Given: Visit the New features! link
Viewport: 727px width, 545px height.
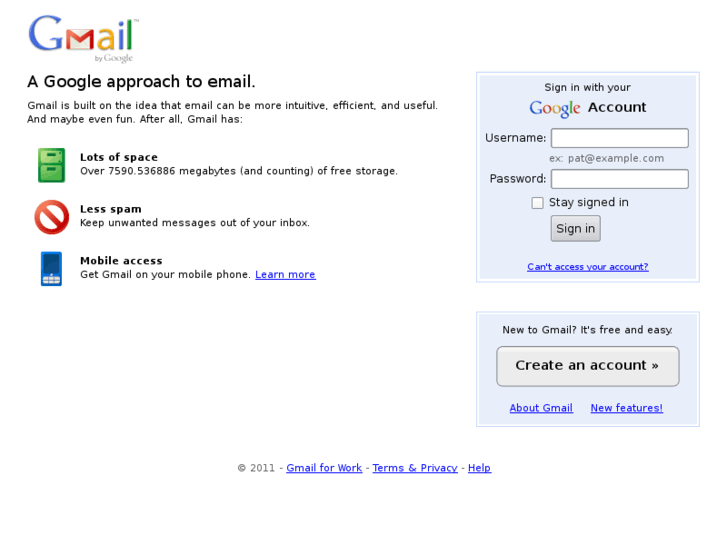Looking at the screenshot, I should pos(626,408).
